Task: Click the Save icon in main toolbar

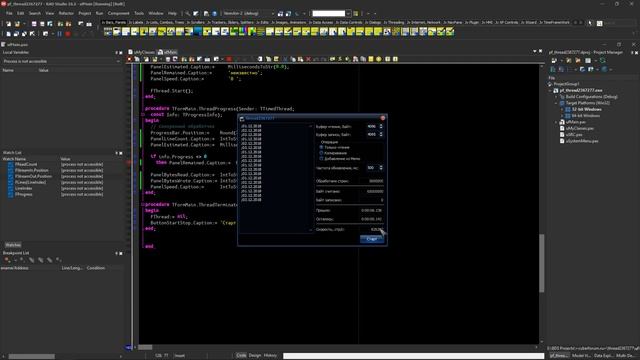Action: pyautogui.click(x=34, y=24)
